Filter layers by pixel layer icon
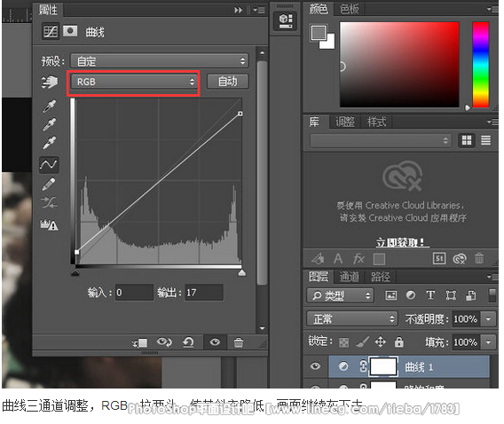The image size is (504, 424). pos(390,295)
